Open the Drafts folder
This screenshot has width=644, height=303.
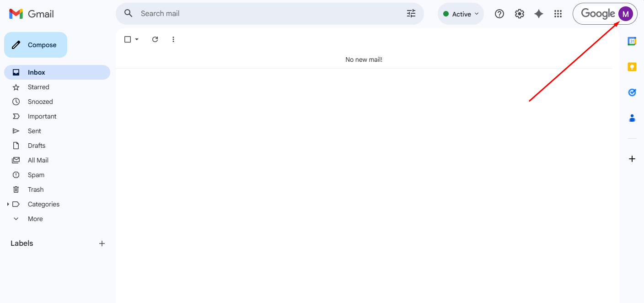coord(37,146)
